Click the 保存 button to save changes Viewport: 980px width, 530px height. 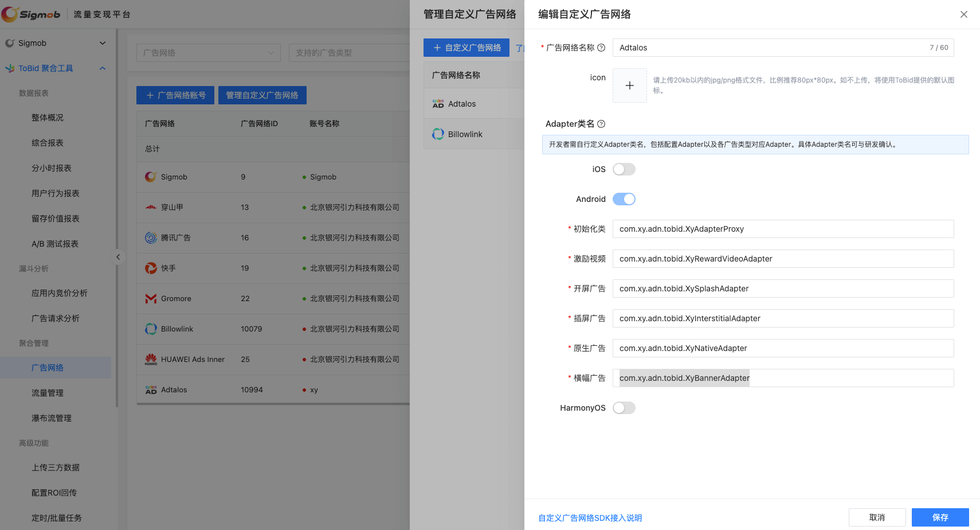pyautogui.click(x=940, y=517)
